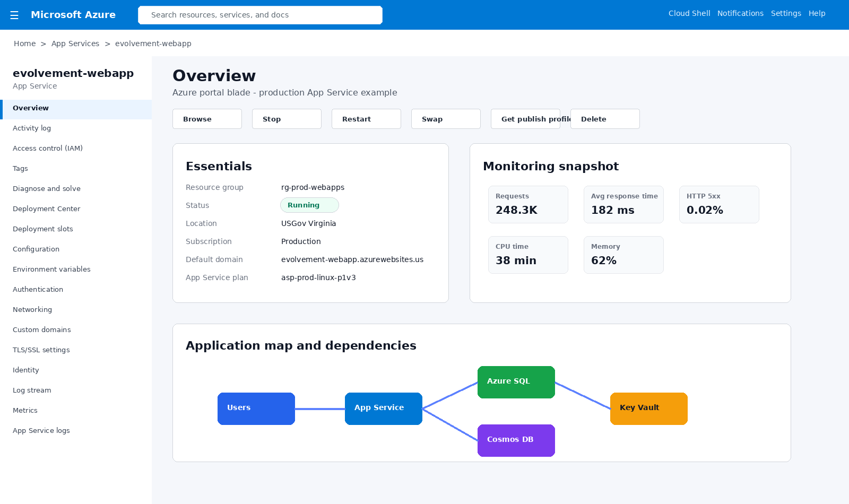Screen dimensions: 849x504
Task: Click asp-prod-linux-p1v3 plan value
Action: coord(318,277)
